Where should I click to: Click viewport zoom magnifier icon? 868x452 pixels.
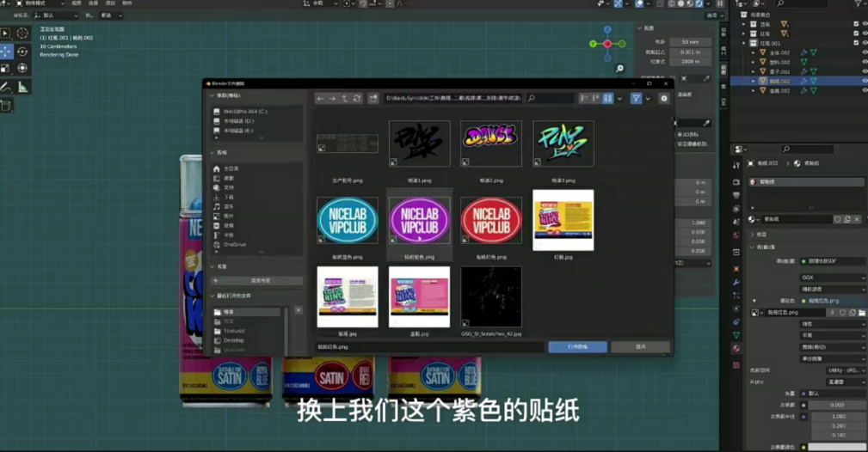pos(619,69)
